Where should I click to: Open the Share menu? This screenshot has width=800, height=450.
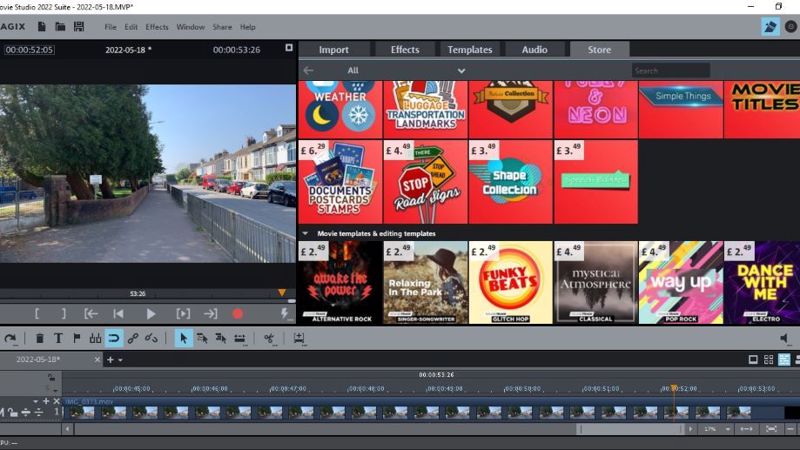tap(222, 27)
